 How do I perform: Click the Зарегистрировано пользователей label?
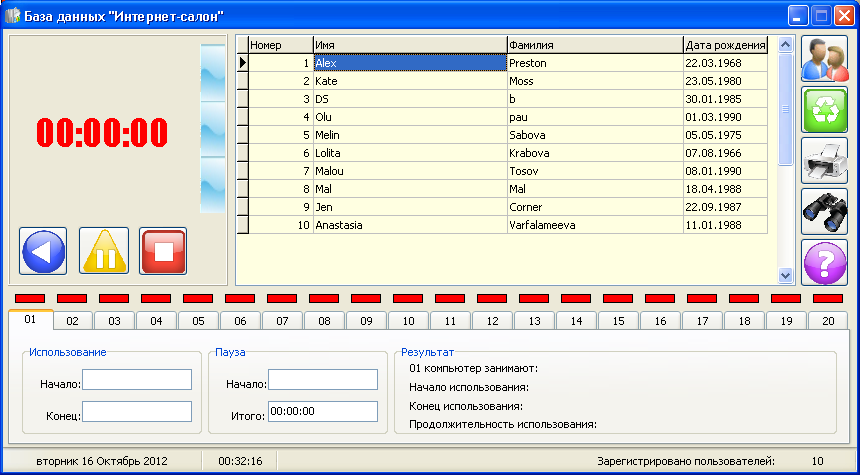tap(686, 461)
